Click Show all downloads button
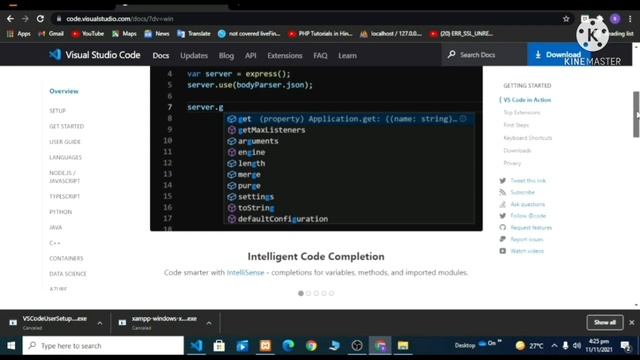Viewport: 640px width, 360px height. pyautogui.click(x=605, y=322)
